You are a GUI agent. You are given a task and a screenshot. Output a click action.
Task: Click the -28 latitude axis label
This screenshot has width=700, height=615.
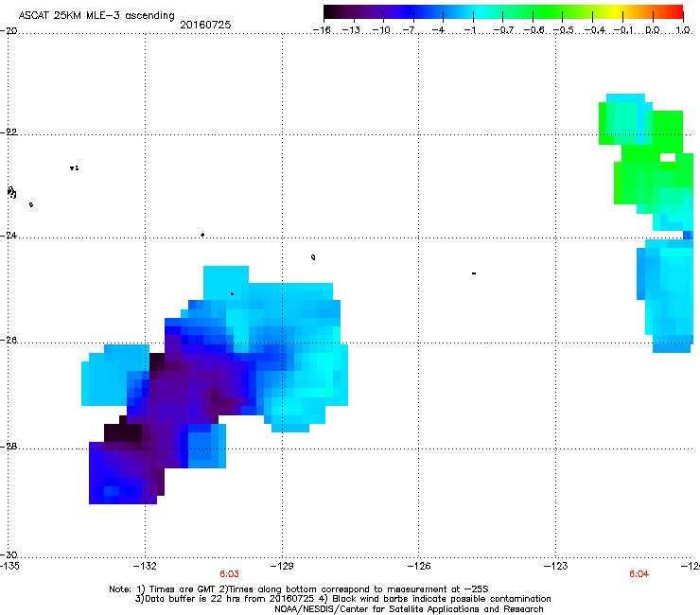9,447
